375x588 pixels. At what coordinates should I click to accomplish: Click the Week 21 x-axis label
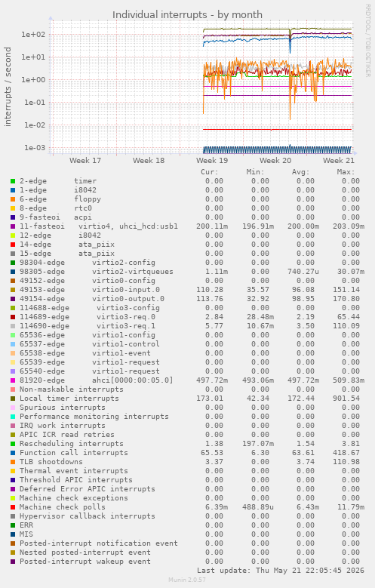tap(339, 161)
